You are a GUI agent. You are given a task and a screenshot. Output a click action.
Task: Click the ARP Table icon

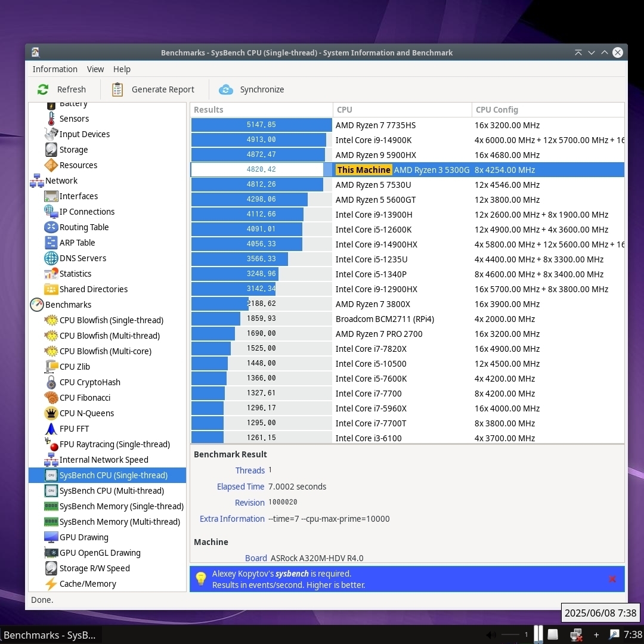(x=51, y=243)
